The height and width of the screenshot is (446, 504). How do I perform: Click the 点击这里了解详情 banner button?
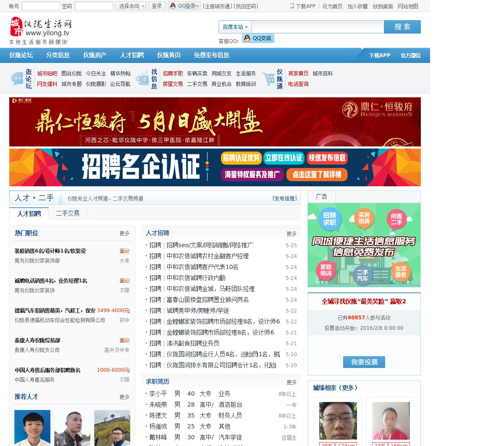[x=317, y=175]
